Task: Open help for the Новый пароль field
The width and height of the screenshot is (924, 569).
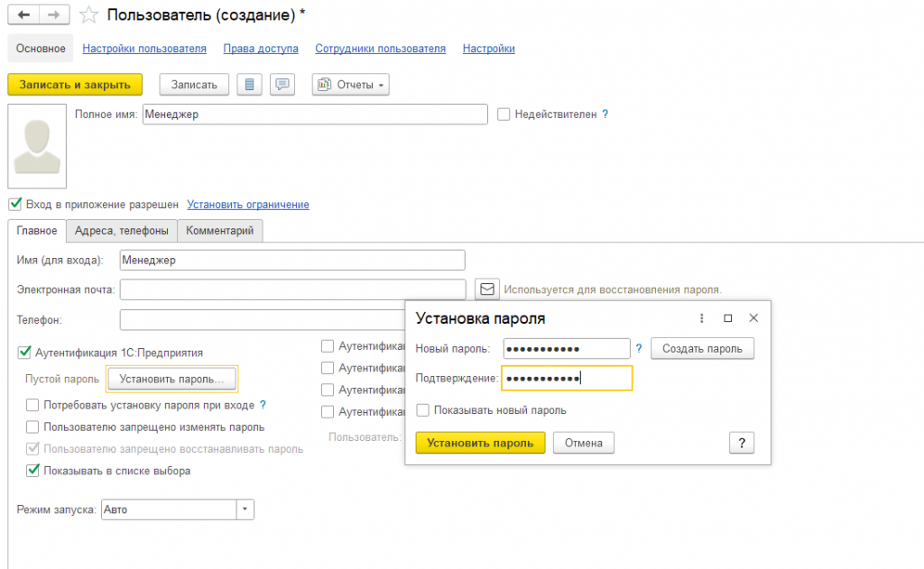Action: point(639,349)
